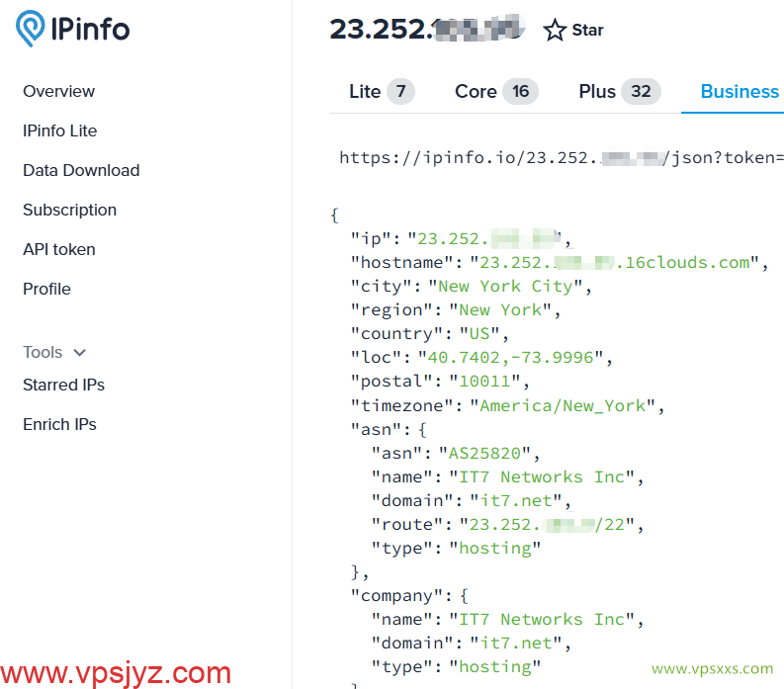Click the IPinfo logo icon
The width and height of the screenshot is (784, 689).
(x=30, y=29)
